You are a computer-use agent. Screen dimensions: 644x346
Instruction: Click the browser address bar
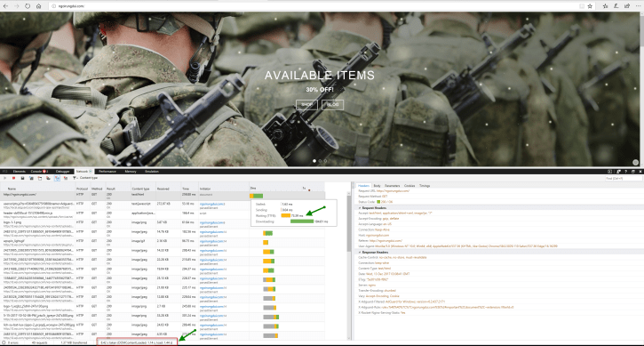[x=312, y=6]
